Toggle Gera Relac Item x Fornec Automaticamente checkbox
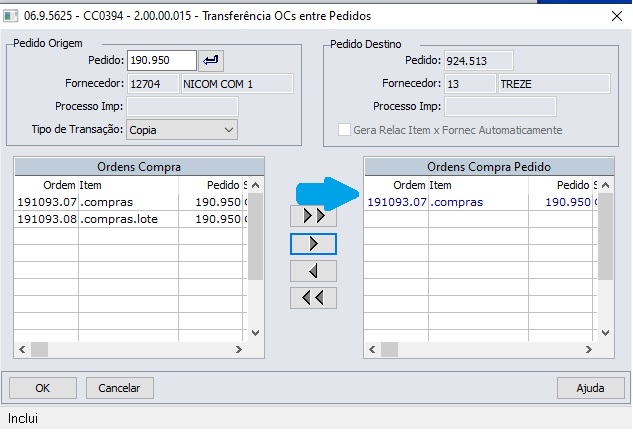The width and height of the screenshot is (633, 433). (344, 130)
